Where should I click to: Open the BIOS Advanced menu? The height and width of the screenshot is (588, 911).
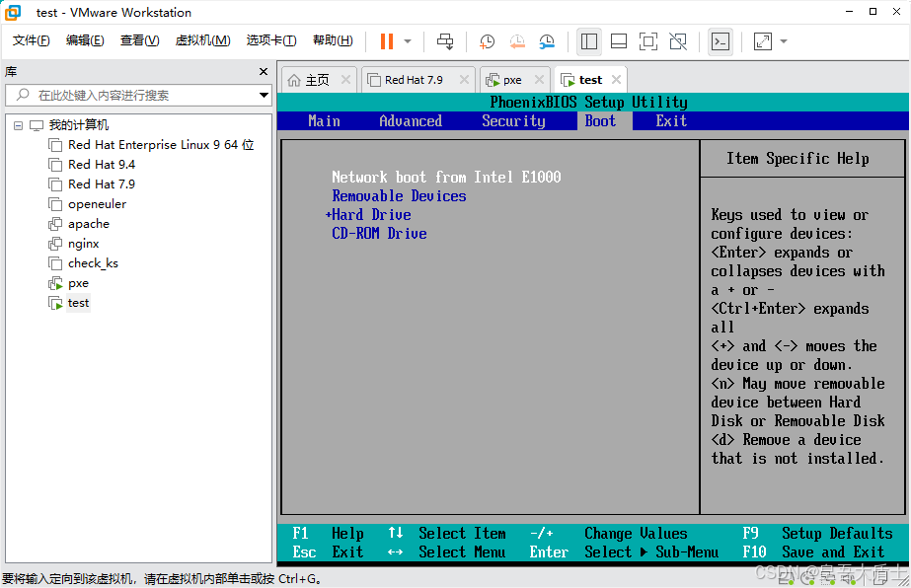411,120
